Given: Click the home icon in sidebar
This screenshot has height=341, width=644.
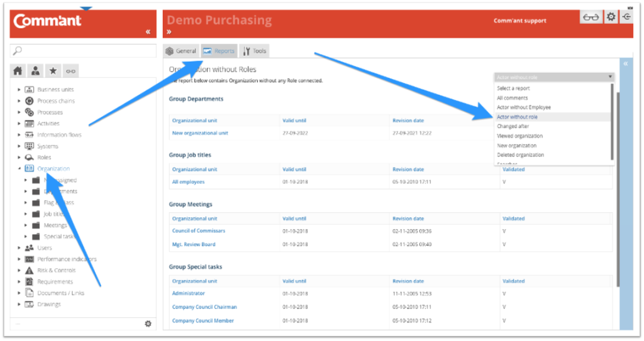Looking at the screenshot, I should (x=18, y=70).
